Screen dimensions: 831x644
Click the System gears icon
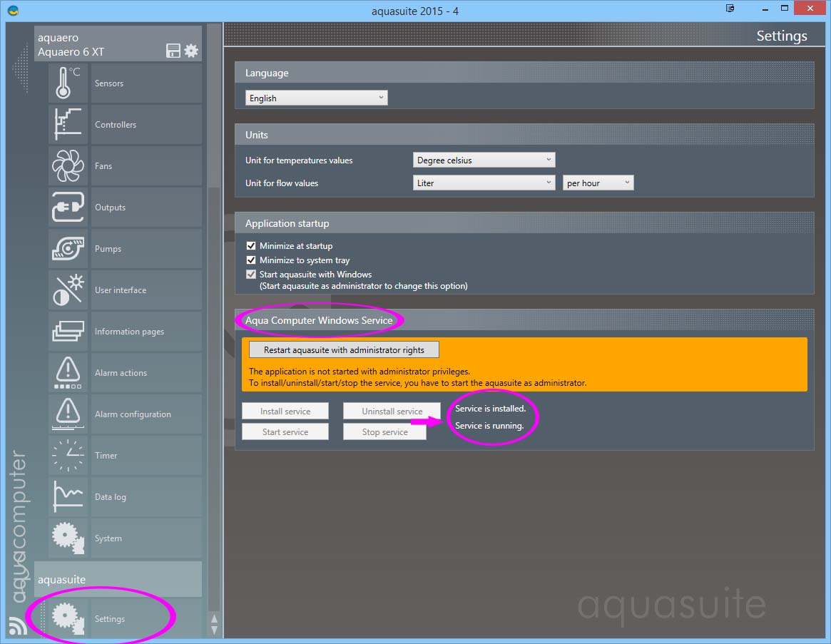[68, 538]
